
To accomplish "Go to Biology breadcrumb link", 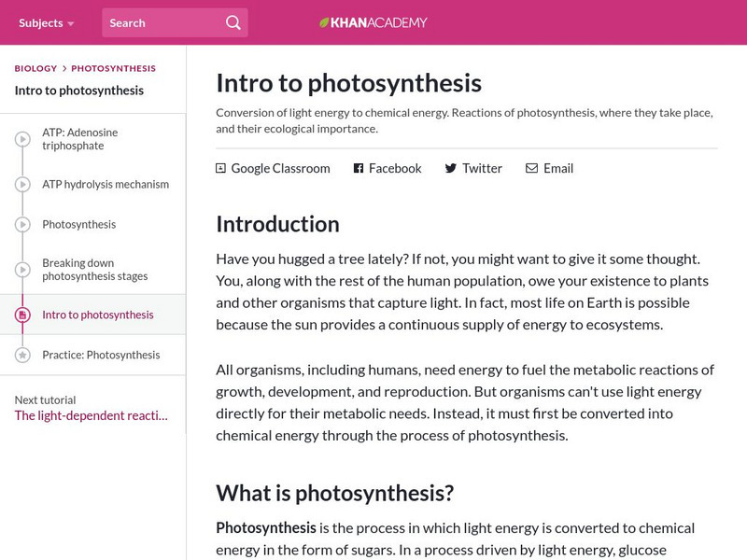I will 35,68.
